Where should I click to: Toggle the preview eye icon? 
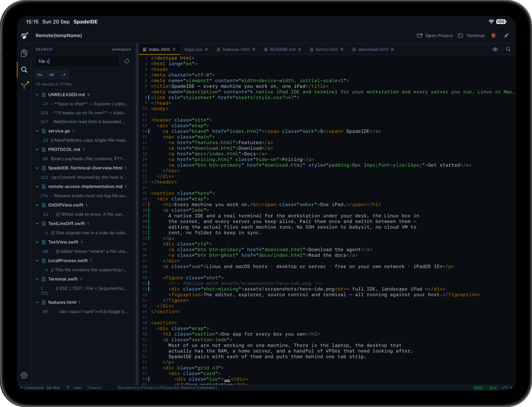pyautogui.click(x=495, y=49)
